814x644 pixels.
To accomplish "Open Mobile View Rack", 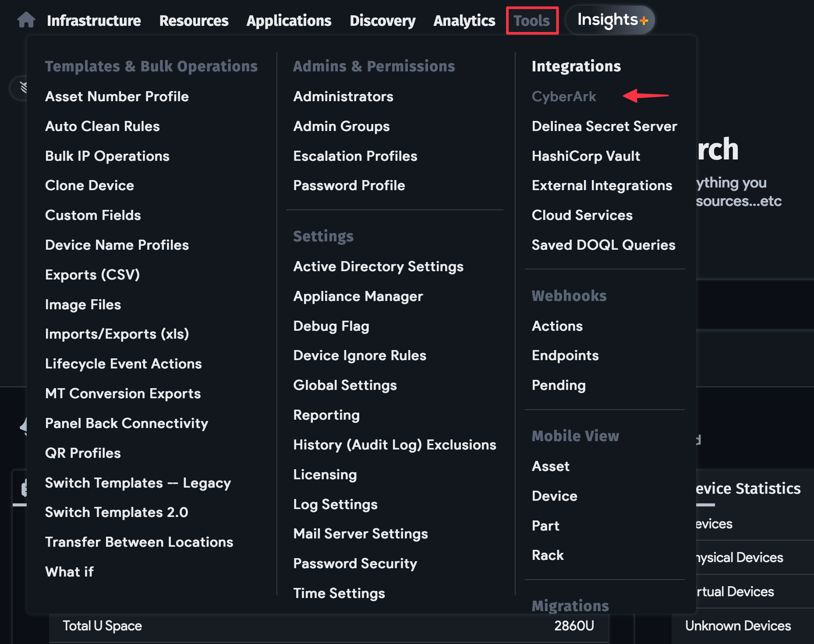I will click(548, 555).
